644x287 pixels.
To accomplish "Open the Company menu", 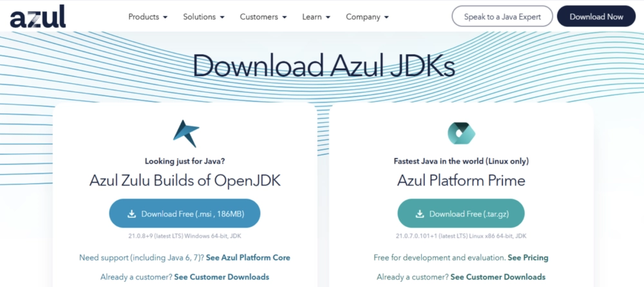I will point(367,17).
